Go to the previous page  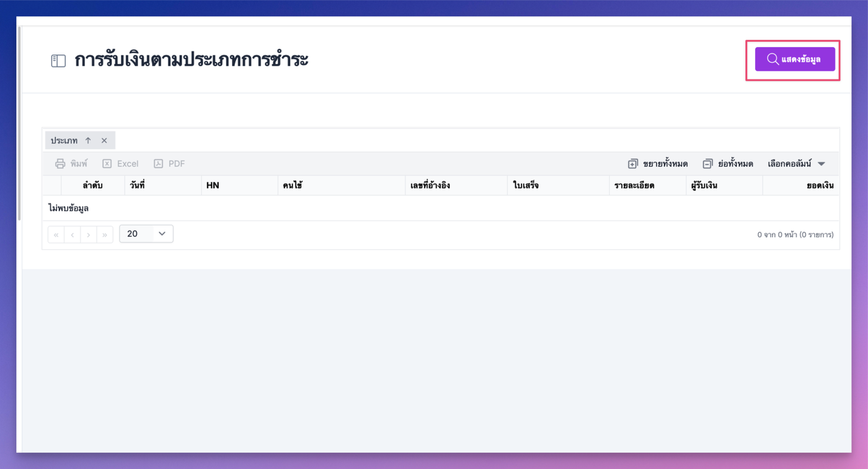73,234
